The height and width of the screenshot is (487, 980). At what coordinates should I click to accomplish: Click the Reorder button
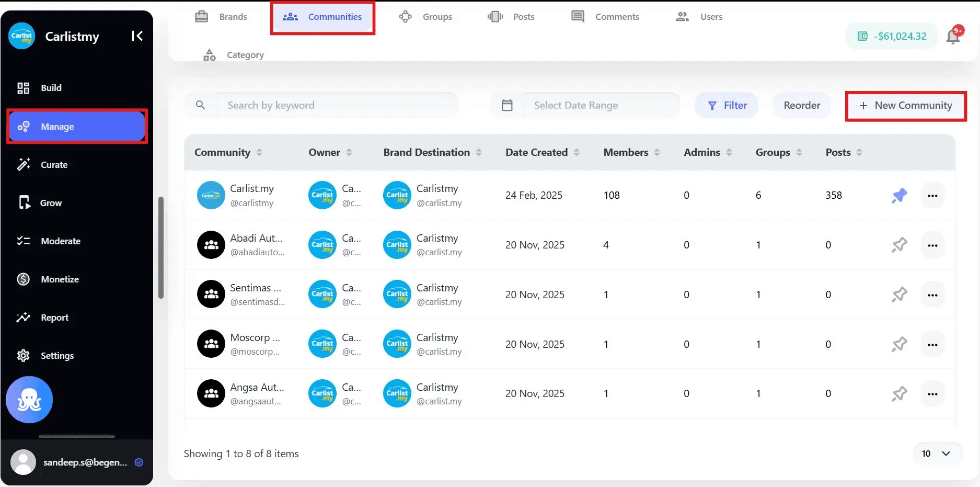coord(802,105)
